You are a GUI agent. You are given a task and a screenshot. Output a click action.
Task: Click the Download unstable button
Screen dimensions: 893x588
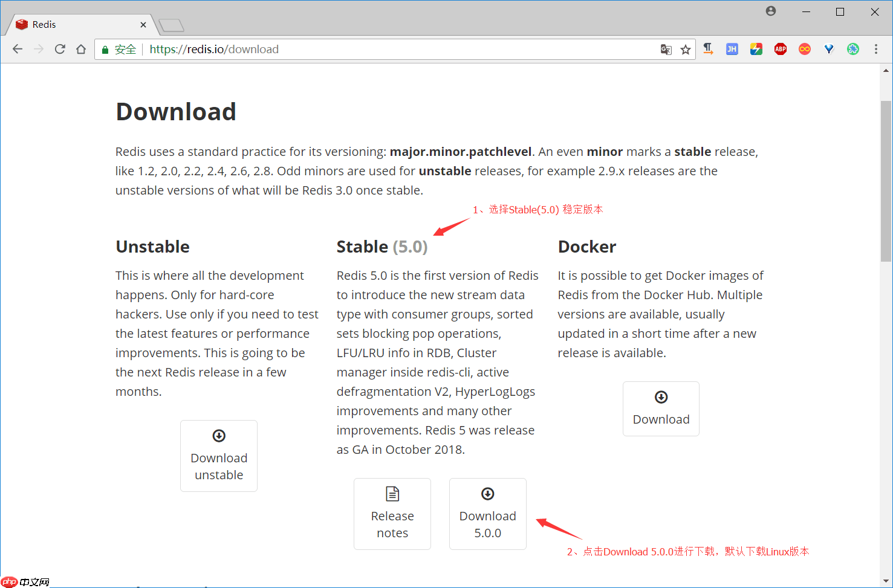pyautogui.click(x=219, y=456)
